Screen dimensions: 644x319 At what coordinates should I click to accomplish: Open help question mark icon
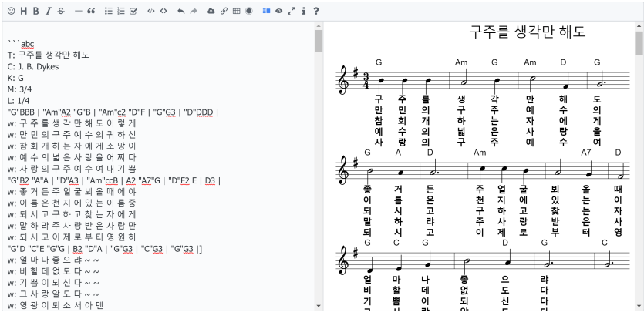click(x=316, y=11)
